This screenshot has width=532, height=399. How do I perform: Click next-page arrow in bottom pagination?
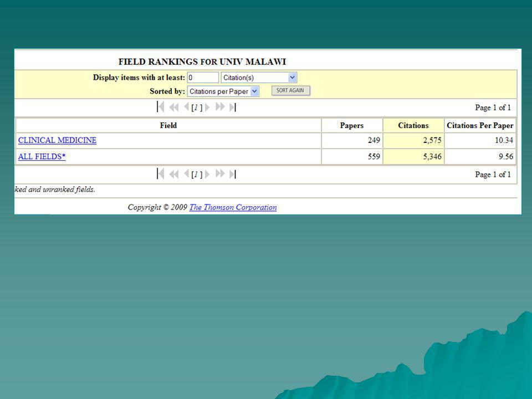point(207,174)
